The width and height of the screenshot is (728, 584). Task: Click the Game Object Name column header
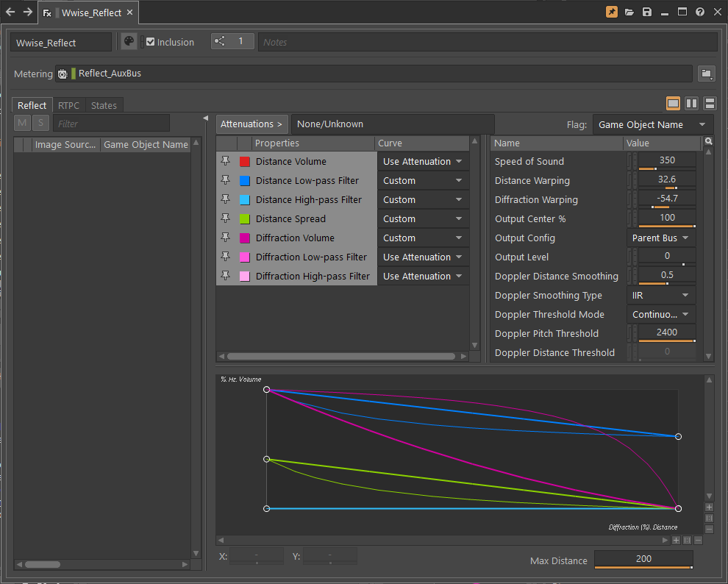coord(146,144)
